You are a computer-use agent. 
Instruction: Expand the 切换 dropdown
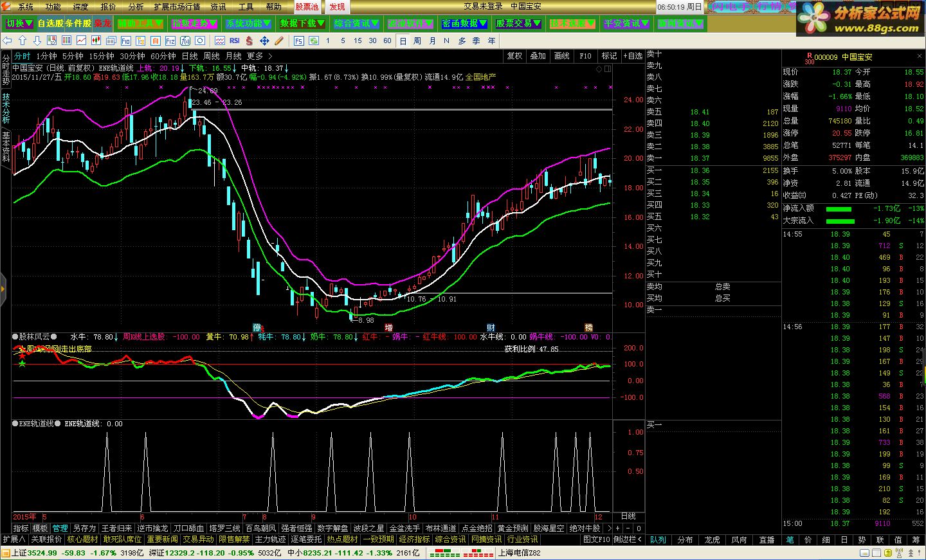[19, 24]
